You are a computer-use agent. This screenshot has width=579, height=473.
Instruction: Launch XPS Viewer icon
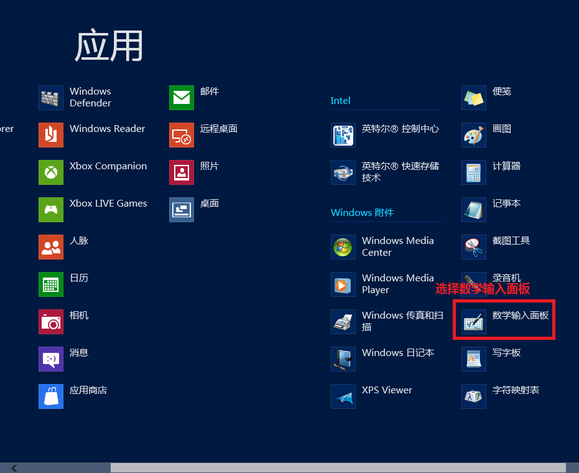pos(343,396)
